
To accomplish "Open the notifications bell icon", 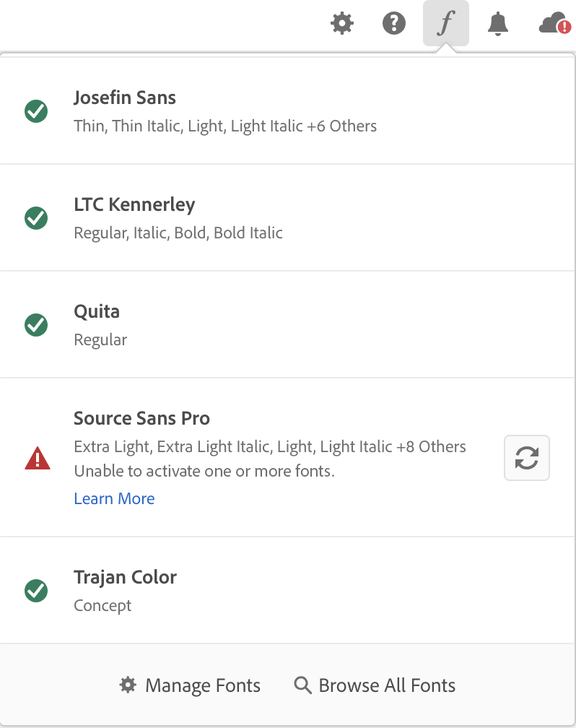I will click(498, 24).
